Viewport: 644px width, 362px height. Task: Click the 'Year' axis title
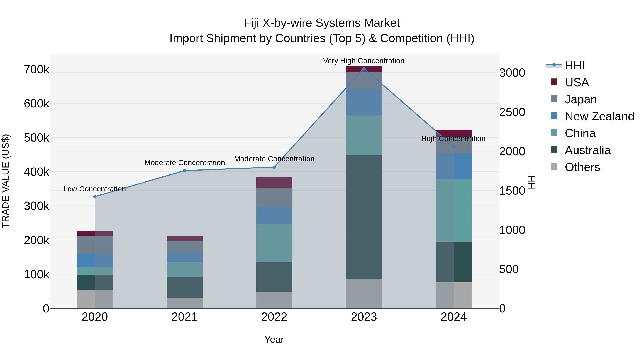pos(274,339)
